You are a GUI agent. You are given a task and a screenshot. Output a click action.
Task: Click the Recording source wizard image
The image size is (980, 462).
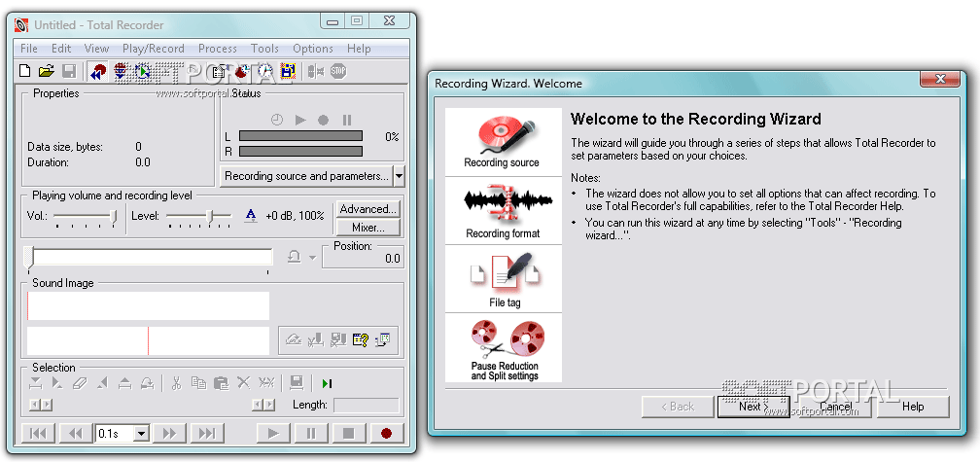coord(504,142)
